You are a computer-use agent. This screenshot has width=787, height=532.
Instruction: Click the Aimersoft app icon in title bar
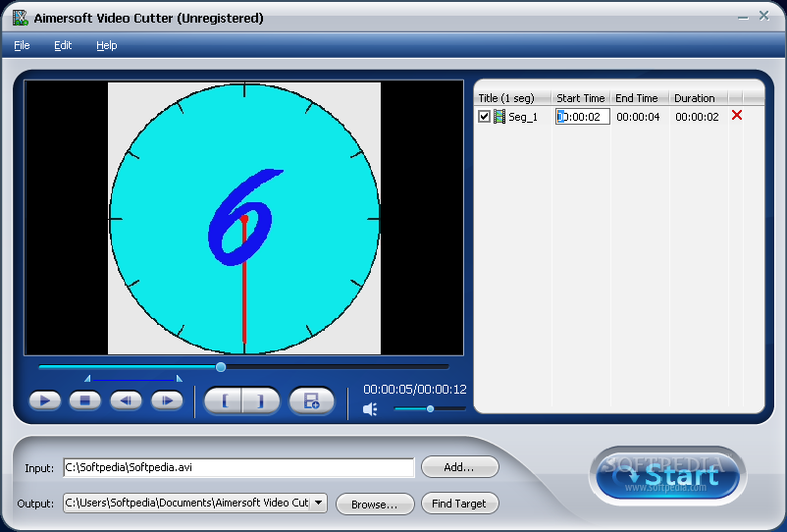20,18
